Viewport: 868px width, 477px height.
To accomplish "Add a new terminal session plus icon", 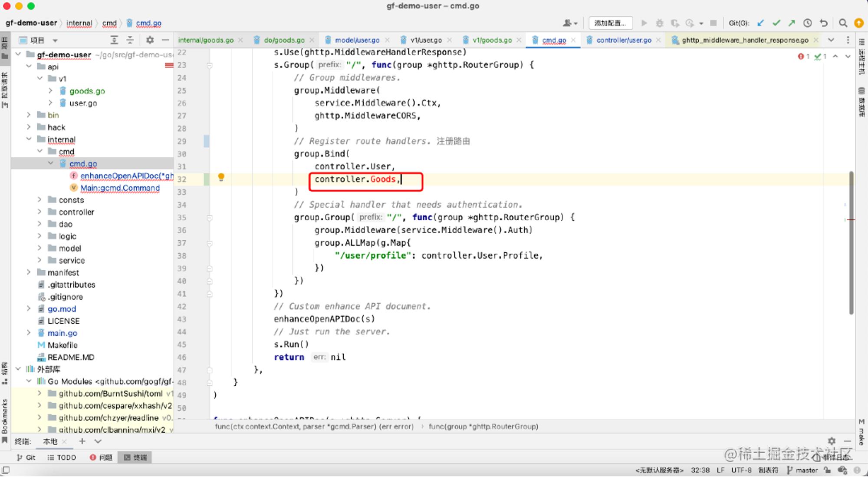I will [82, 441].
